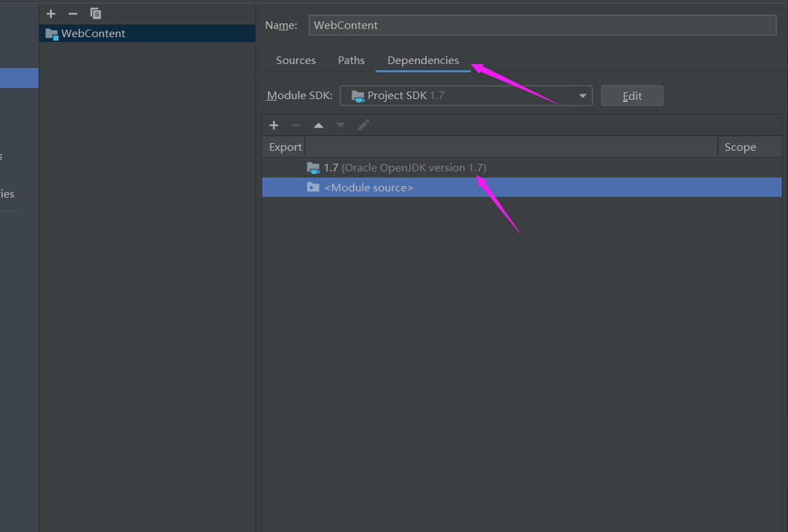Click the Export column header
The width and height of the screenshot is (788, 532).
[x=285, y=147]
